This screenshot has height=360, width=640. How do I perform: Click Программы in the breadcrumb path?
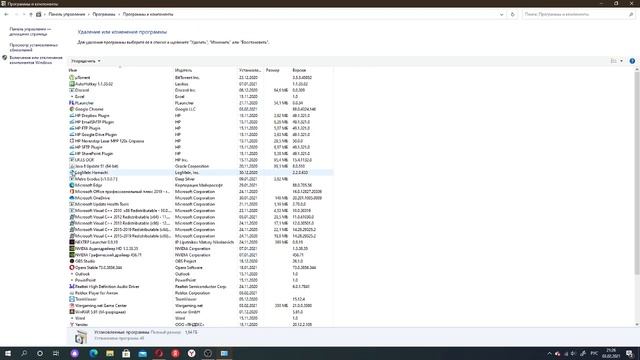[104, 14]
